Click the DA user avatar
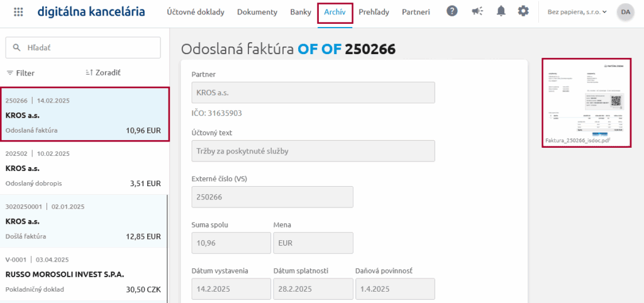The height and width of the screenshot is (303, 644). [625, 12]
